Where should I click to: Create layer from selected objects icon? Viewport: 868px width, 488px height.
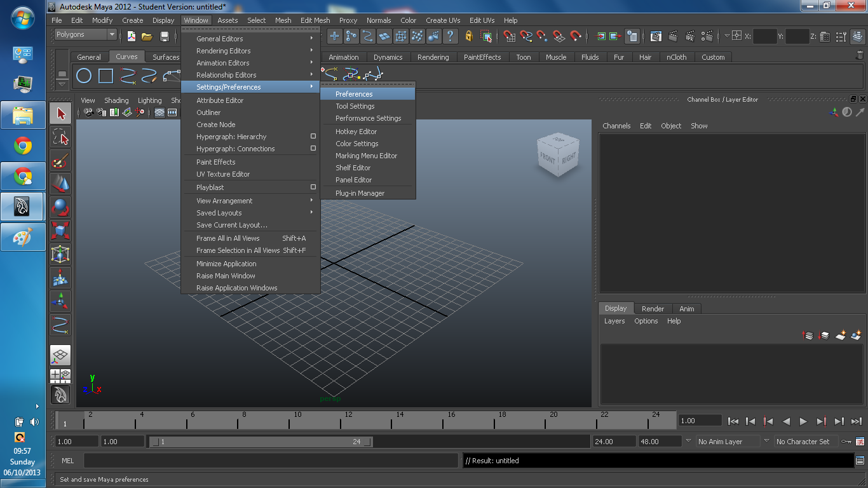click(x=857, y=335)
